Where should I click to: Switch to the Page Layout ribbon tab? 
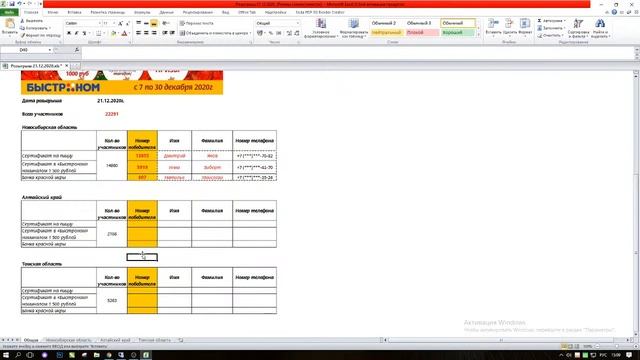(x=108, y=12)
